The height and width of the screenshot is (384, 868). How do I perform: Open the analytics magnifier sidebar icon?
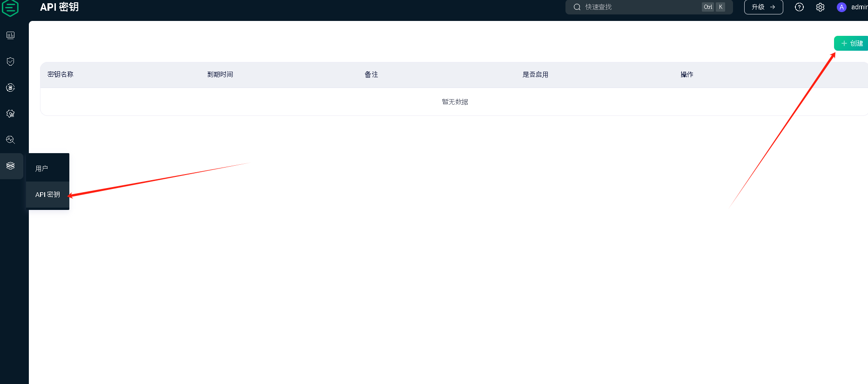click(10, 140)
